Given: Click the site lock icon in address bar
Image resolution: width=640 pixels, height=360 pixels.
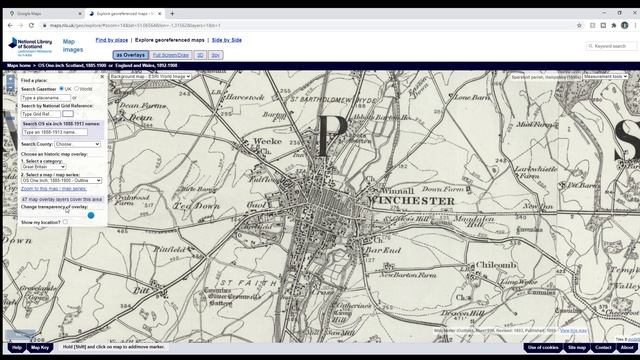Looking at the screenshot, I should [44, 25].
